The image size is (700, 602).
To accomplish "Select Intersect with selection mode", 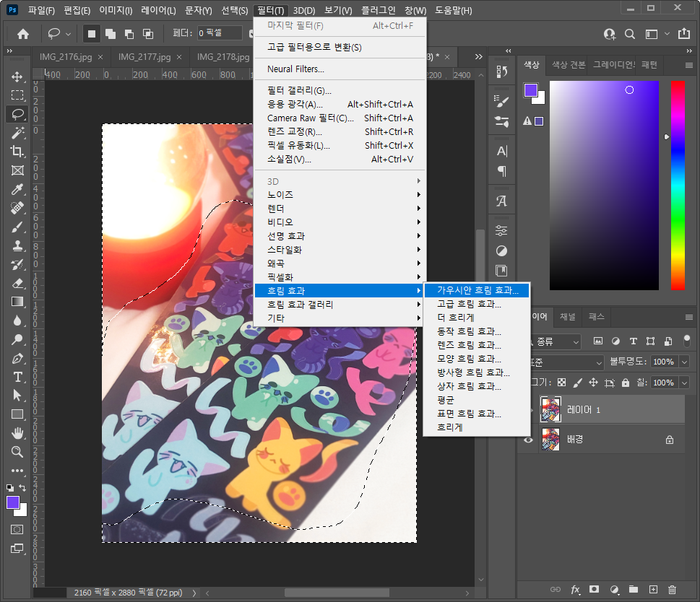I will pos(148,33).
